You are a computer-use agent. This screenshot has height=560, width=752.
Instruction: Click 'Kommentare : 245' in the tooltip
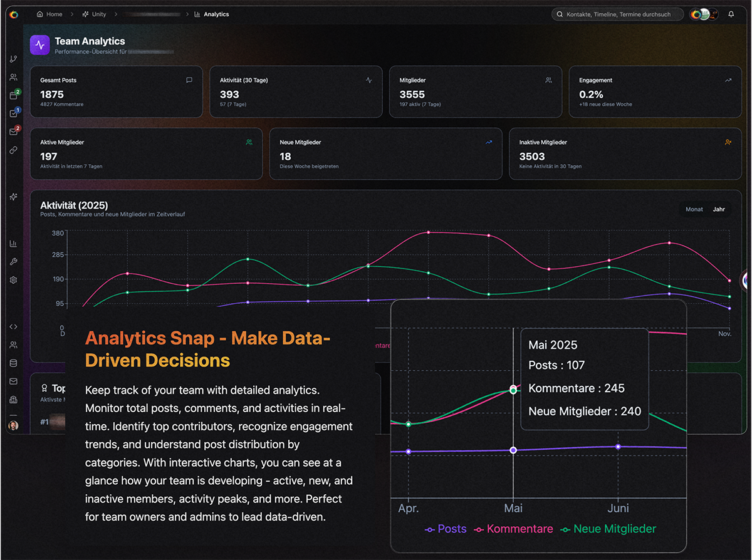[577, 388]
